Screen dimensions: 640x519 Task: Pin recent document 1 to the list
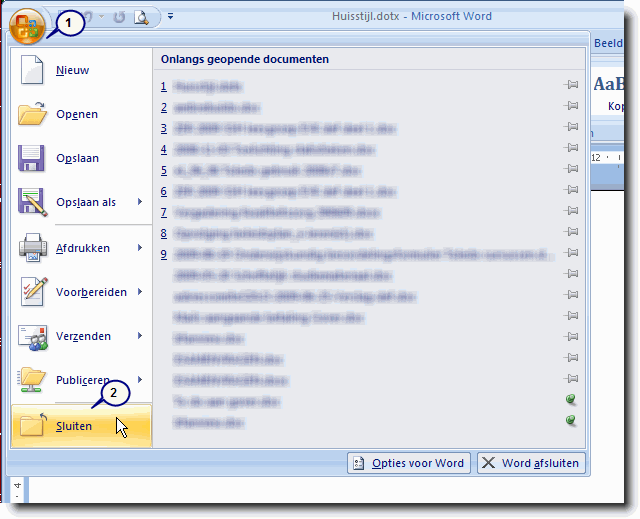point(572,86)
